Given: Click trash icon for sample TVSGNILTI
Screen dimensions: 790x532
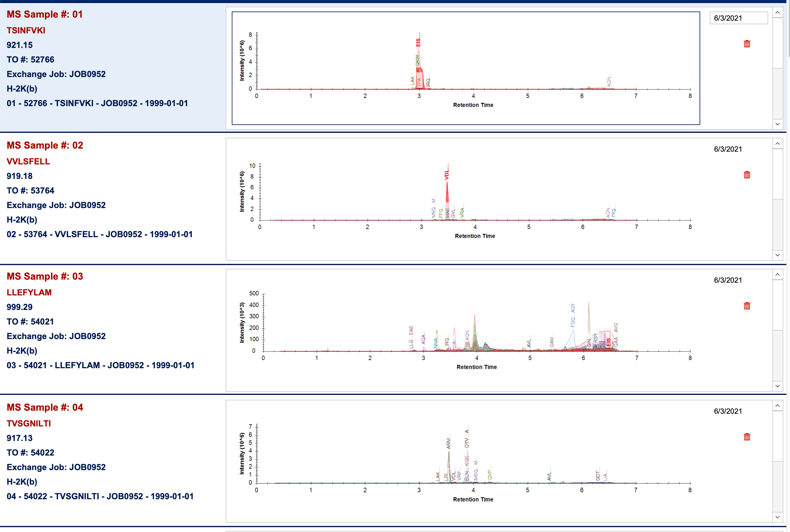Looking at the screenshot, I should click(747, 437).
